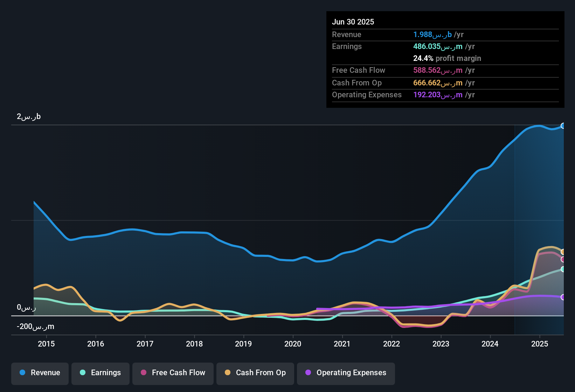Click the 2023 year label on the axis
575x392 pixels.
[441, 344]
